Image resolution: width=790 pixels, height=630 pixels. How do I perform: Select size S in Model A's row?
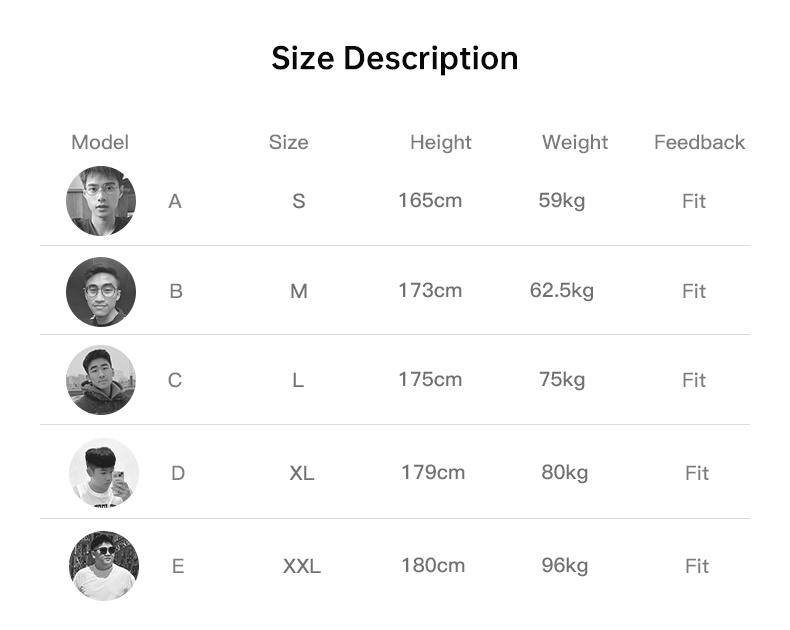pos(298,201)
